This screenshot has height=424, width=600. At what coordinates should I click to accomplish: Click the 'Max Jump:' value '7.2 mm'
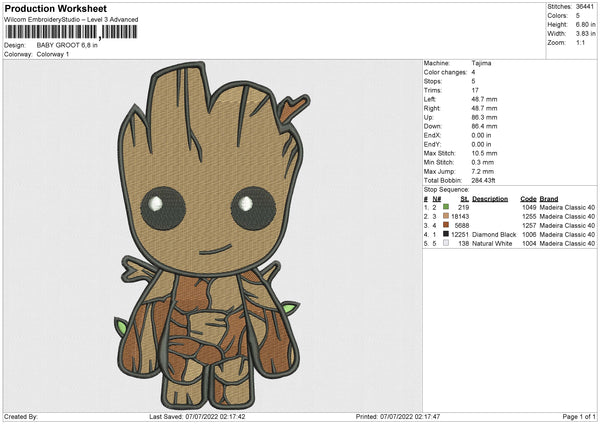tap(483, 171)
